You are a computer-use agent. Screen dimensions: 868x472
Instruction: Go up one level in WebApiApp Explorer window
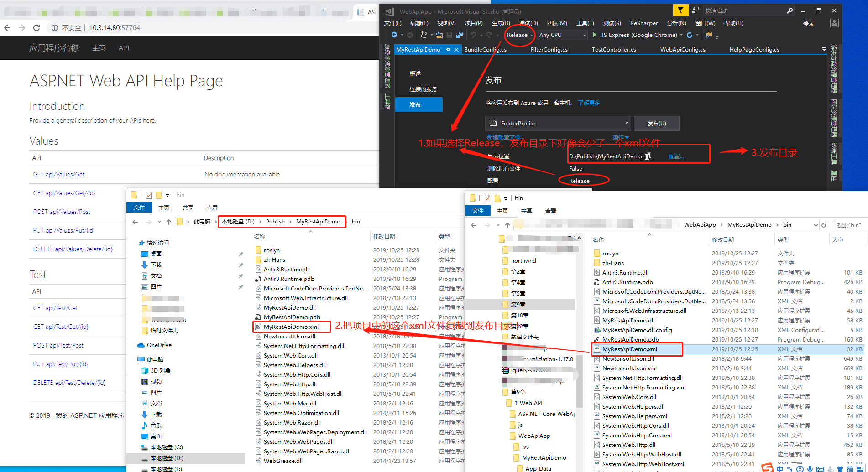pyautogui.click(x=507, y=225)
